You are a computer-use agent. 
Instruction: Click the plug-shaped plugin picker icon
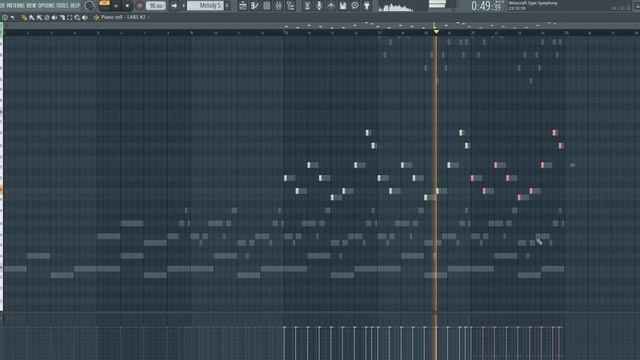tap(367, 6)
